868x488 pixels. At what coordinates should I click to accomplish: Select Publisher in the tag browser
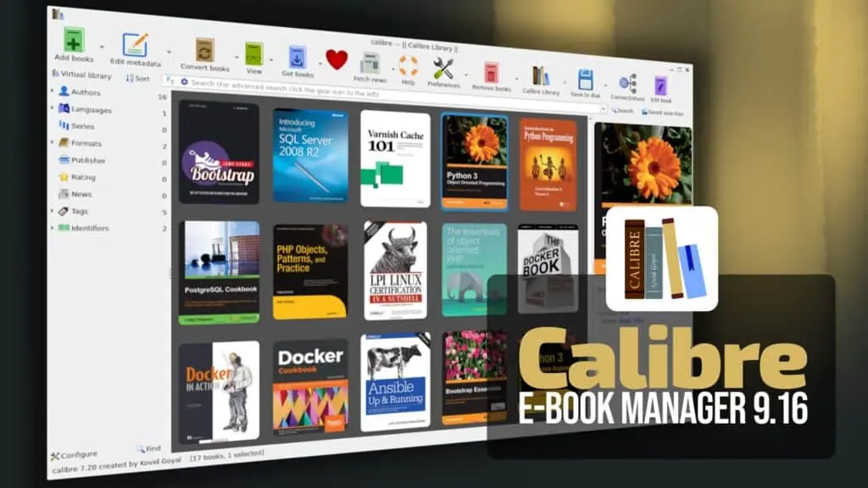tap(82, 160)
